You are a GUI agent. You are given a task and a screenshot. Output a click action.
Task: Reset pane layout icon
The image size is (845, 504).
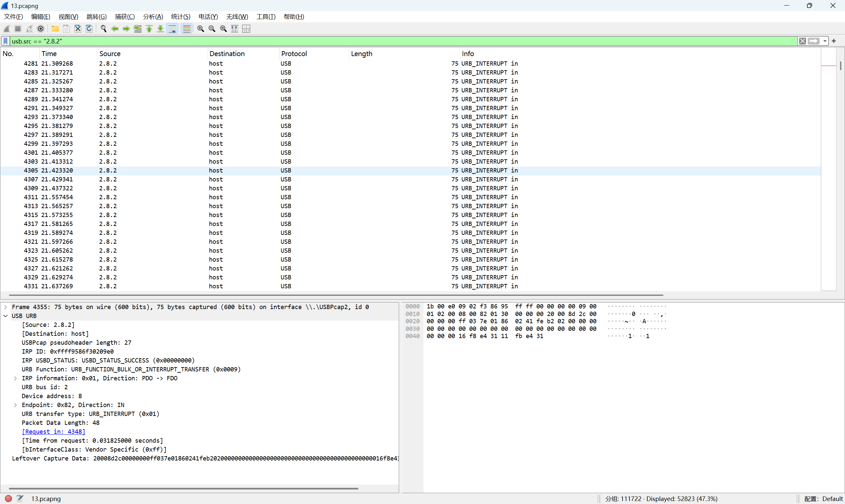pos(246,29)
